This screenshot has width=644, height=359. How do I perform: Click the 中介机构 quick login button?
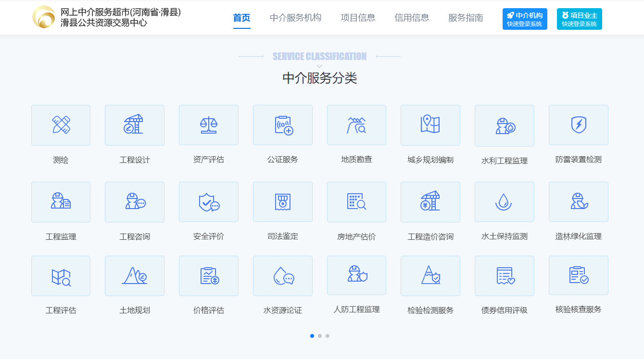click(524, 19)
